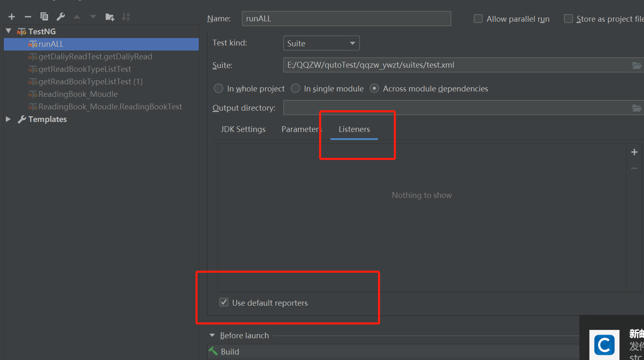
Task: Open the Test kind Suite dropdown
Action: click(321, 43)
